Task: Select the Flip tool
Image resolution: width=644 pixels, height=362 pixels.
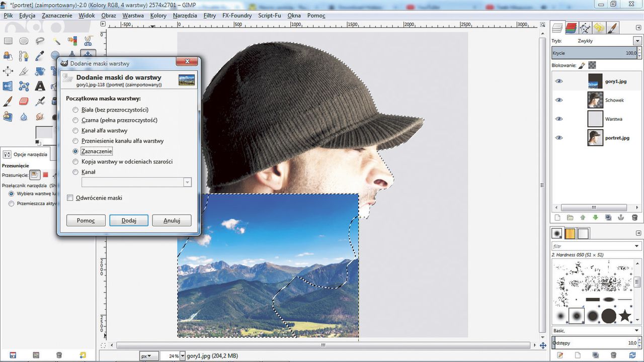Action: pyautogui.click(x=8, y=86)
